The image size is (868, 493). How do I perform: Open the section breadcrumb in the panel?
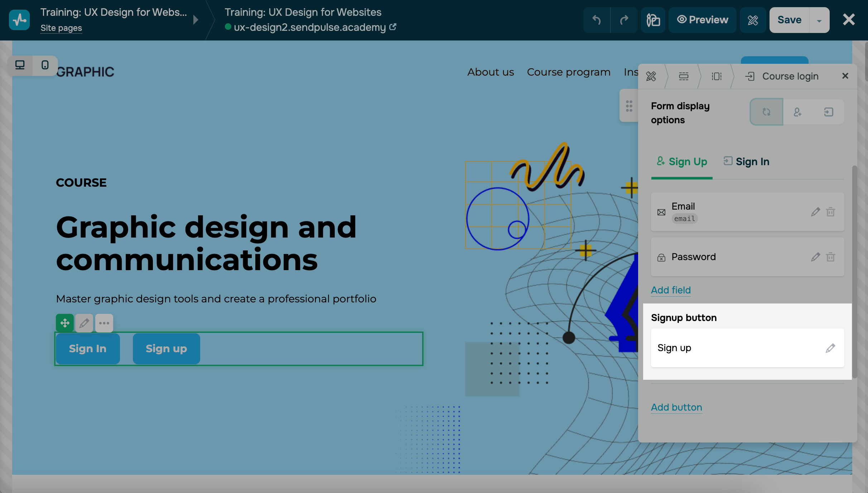684,76
